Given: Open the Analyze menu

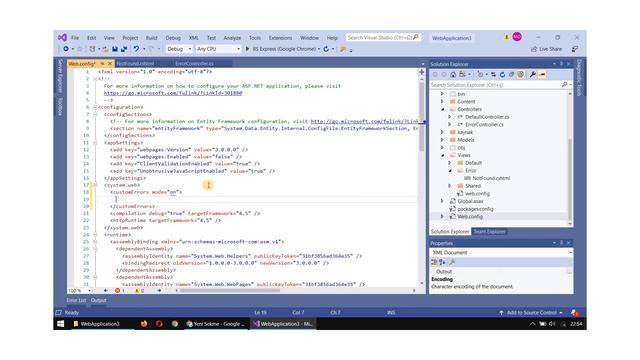Looking at the screenshot, I should click(232, 38).
